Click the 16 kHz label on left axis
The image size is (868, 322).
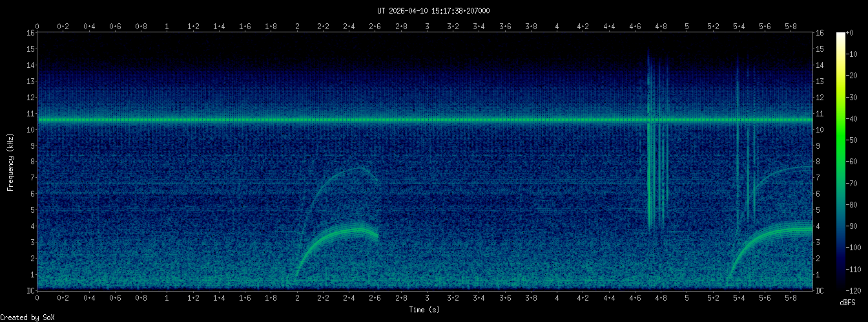(30, 33)
